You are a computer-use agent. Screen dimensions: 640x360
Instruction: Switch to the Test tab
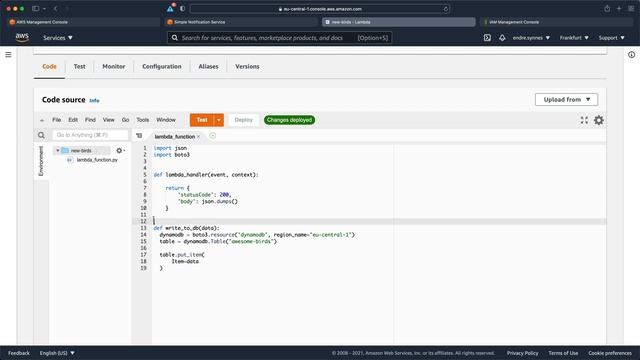80,66
